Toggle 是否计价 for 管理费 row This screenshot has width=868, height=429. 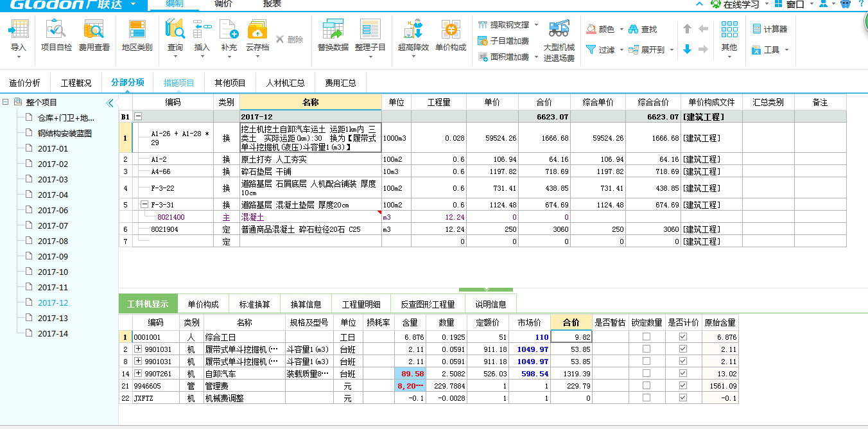click(x=683, y=385)
